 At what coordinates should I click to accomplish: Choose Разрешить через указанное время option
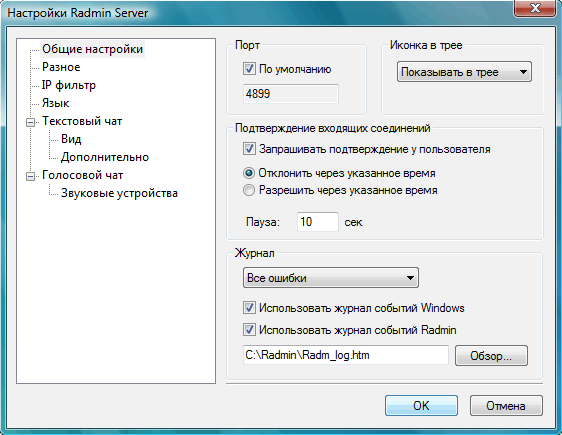point(249,190)
